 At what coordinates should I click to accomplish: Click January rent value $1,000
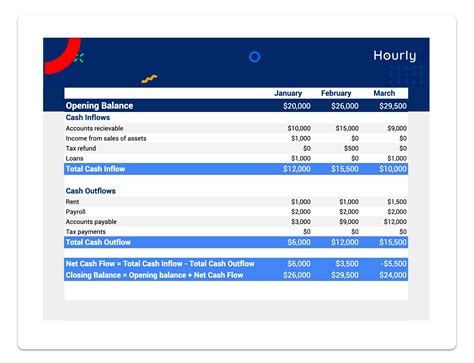point(301,202)
